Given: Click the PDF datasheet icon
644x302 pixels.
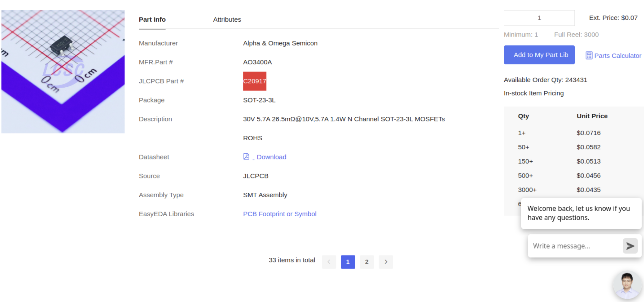Looking at the screenshot, I should point(246,156).
